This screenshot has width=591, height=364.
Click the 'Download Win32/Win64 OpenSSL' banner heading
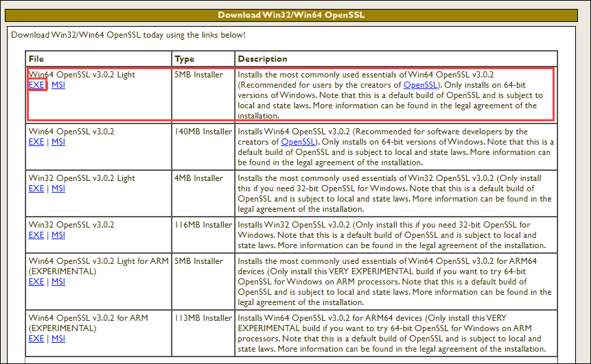click(x=291, y=15)
